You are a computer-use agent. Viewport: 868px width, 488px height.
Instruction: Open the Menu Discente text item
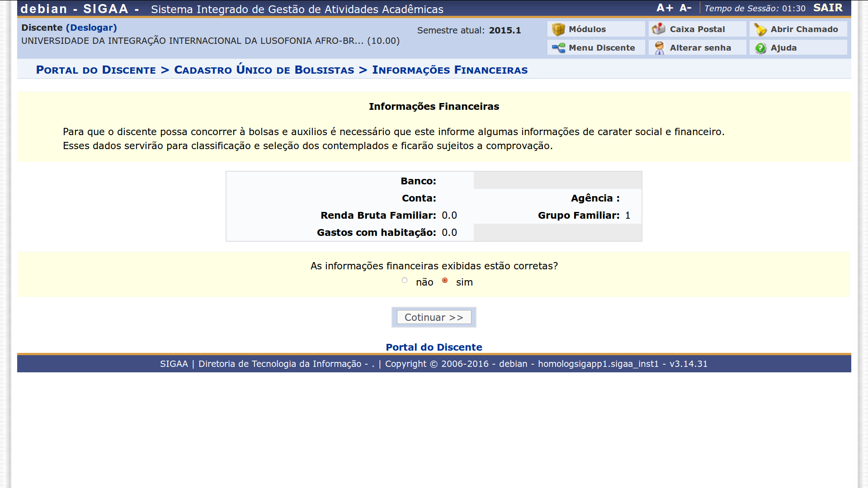click(x=601, y=48)
